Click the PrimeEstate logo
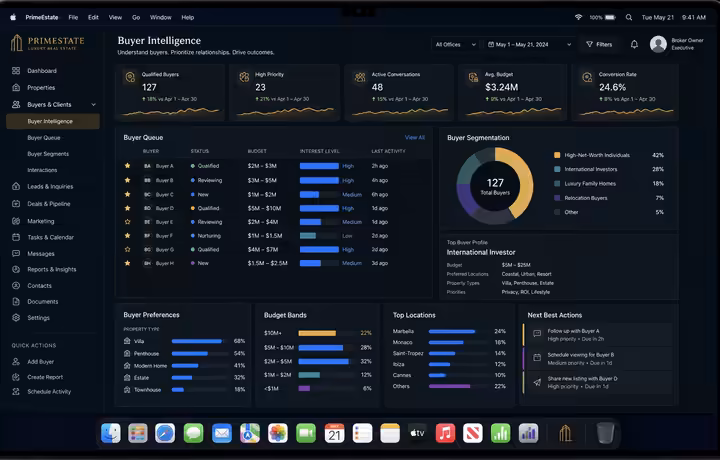Screen dimensions: 720x460 (47, 43)
